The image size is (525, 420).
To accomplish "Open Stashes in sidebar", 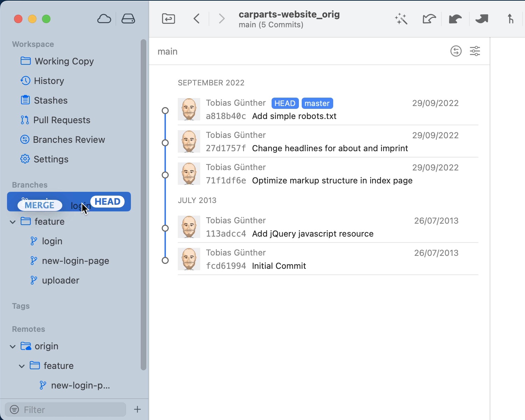I will point(50,100).
